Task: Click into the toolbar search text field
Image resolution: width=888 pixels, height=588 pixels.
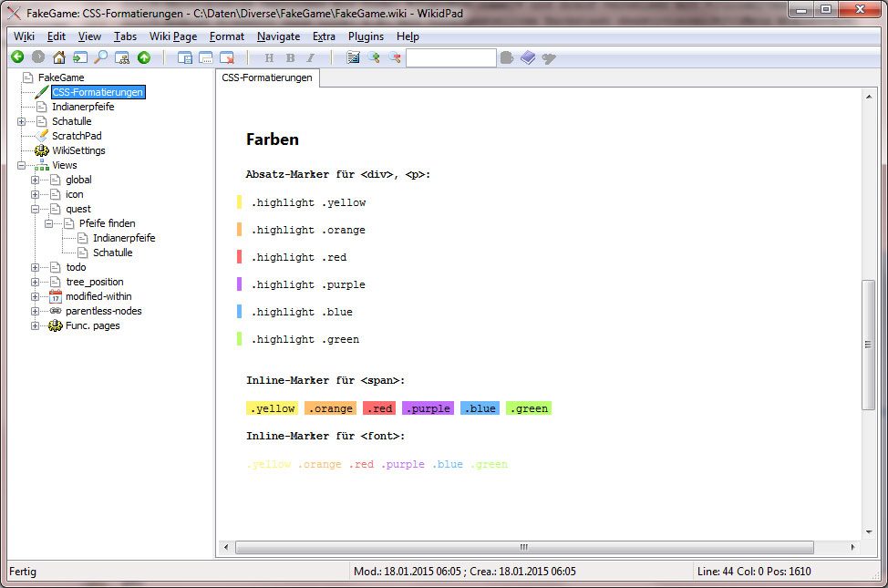Action: tap(450, 57)
